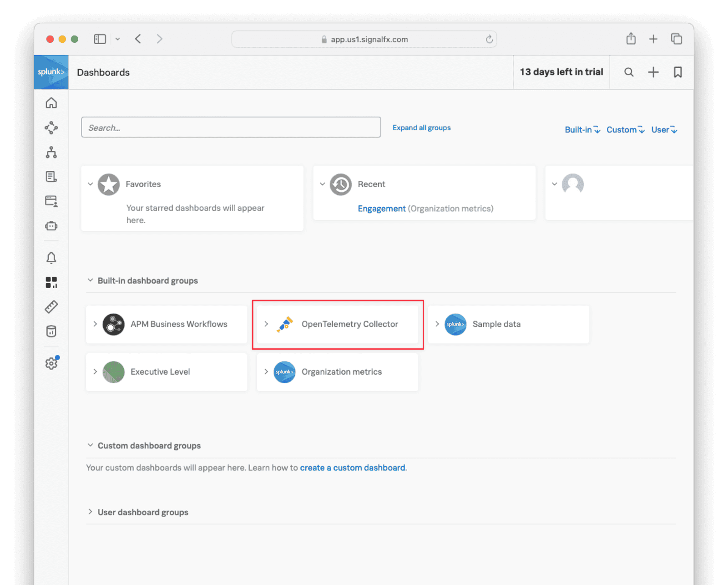The image size is (728, 585).
Task: Expand OpenTelemetry Collector group
Action: 266,324
